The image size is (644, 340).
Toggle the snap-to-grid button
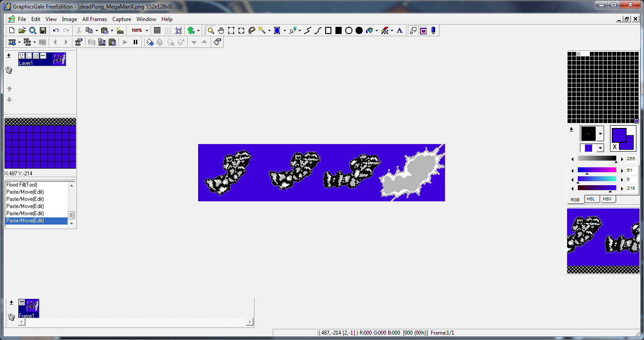178,30
